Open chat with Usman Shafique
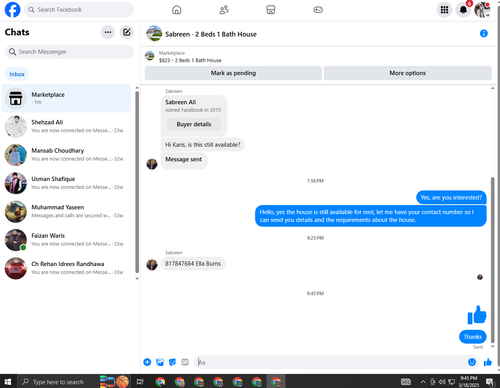This screenshot has height=388, width=500. (66, 183)
